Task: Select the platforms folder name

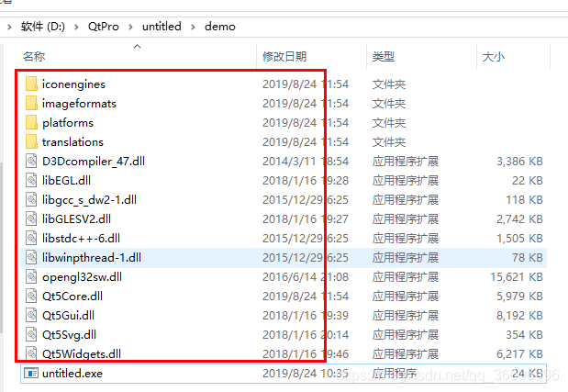Action: (68, 123)
